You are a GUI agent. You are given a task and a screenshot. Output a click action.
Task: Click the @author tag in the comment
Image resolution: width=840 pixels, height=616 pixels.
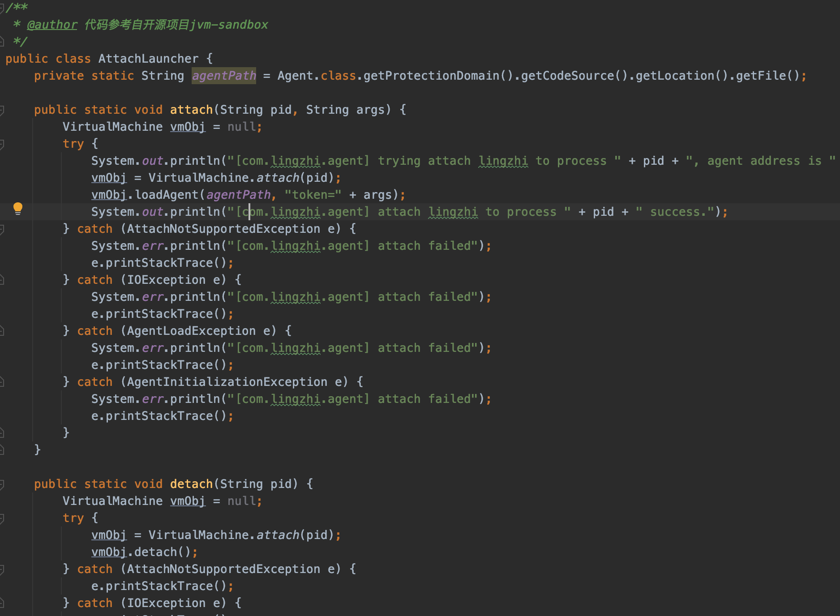click(52, 25)
